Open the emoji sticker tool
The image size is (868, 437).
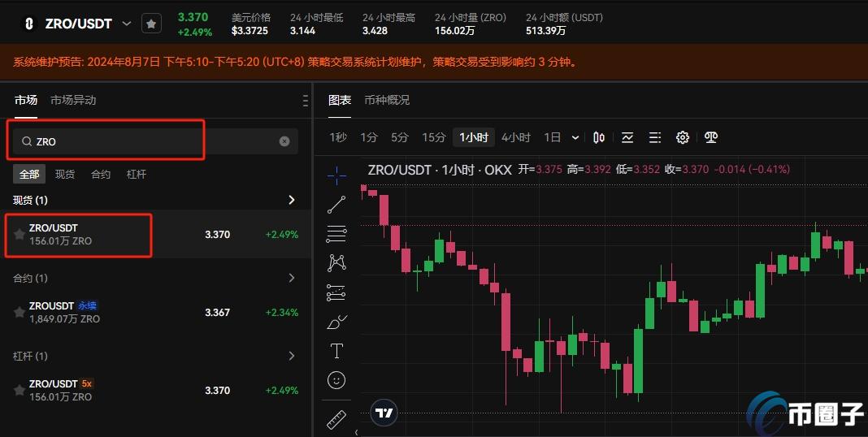point(336,380)
